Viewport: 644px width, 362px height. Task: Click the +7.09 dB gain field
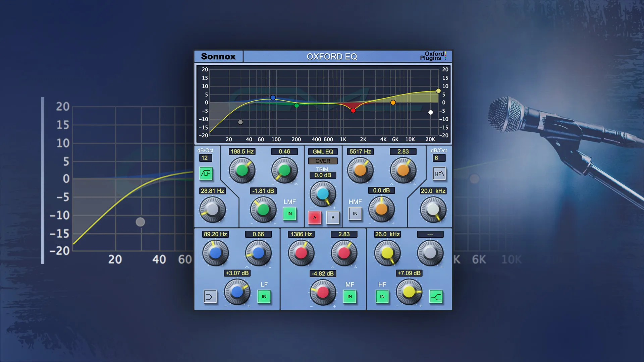(x=409, y=274)
